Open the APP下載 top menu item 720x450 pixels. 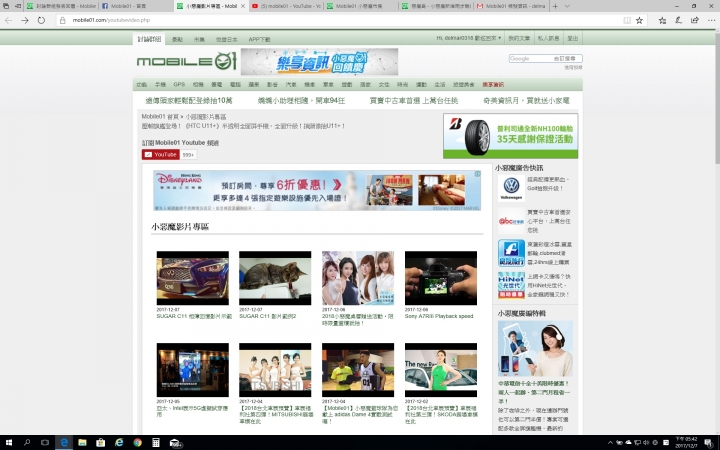click(259, 39)
